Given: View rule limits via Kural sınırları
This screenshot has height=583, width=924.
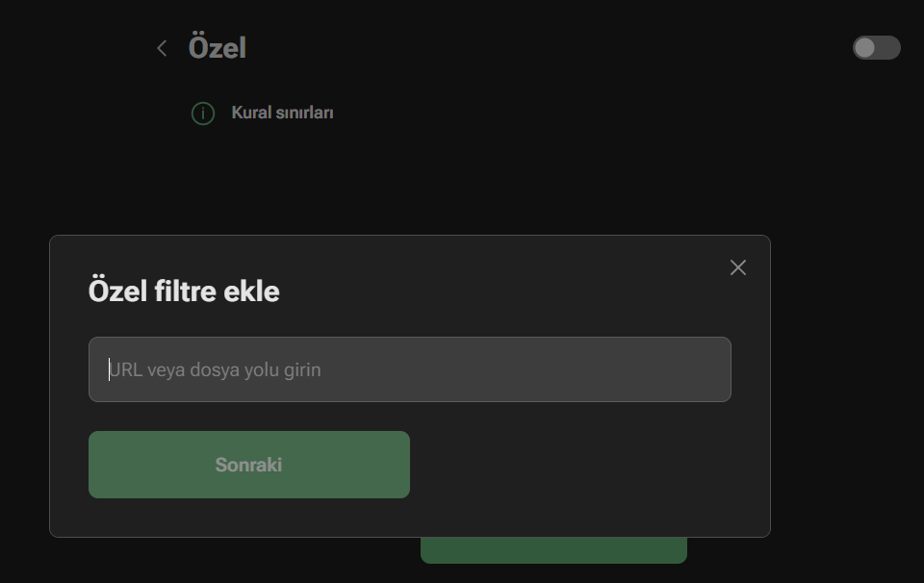Looking at the screenshot, I should [x=282, y=114].
